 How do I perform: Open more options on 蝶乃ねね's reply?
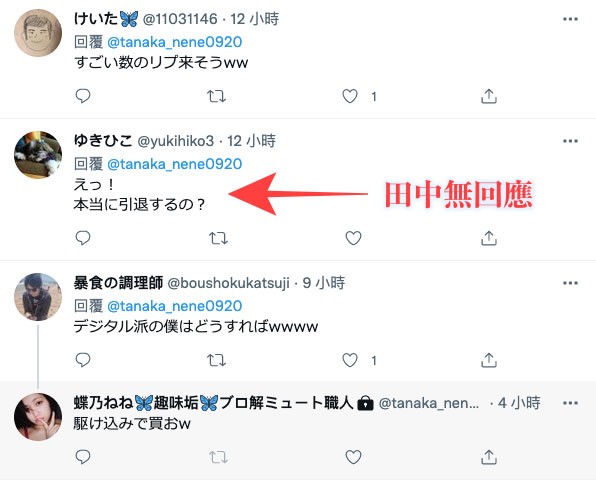[570, 403]
